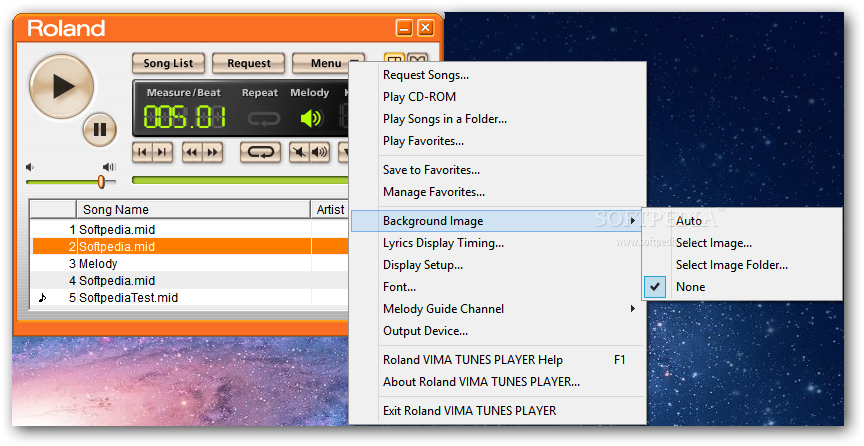
Task: Start playback with the large Play button
Action: point(62,86)
